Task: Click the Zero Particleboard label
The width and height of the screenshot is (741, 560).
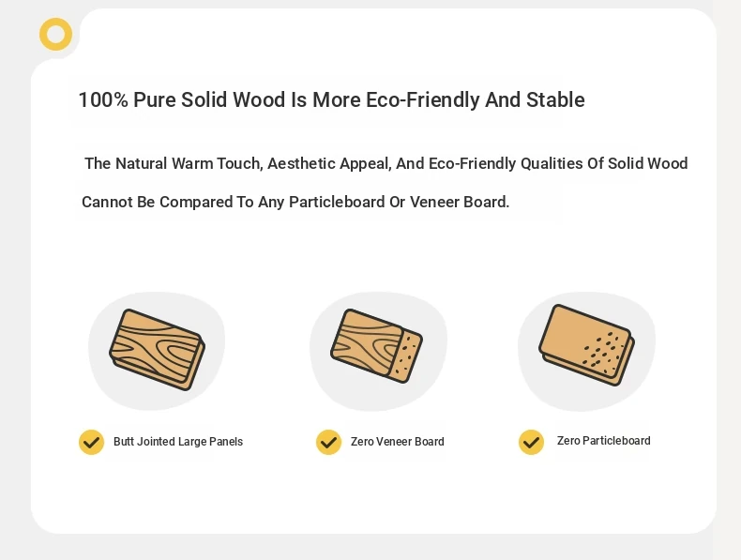Action: (603, 441)
